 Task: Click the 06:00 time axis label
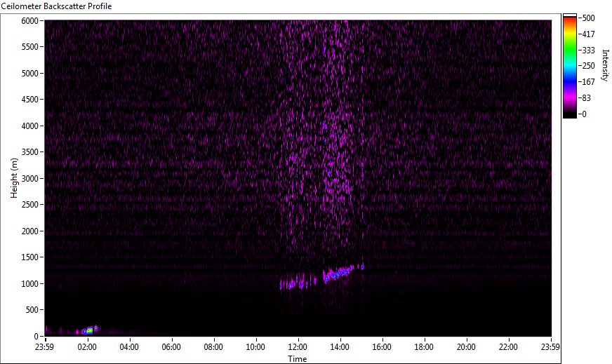click(x=171, y=347)
